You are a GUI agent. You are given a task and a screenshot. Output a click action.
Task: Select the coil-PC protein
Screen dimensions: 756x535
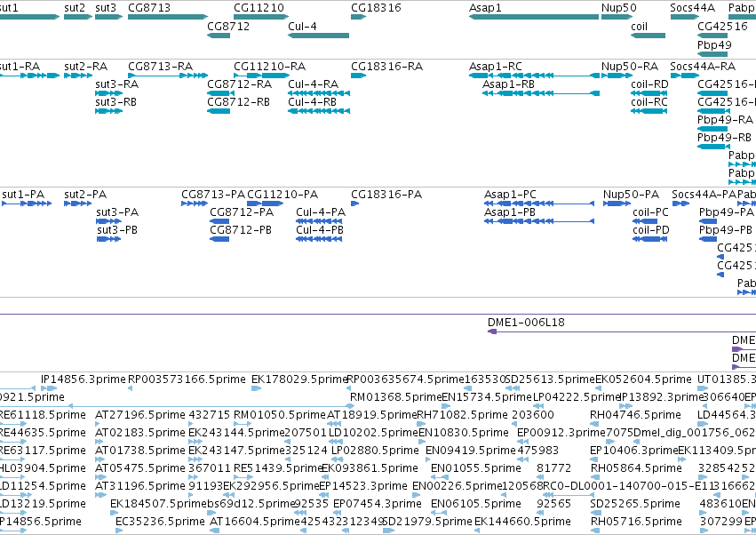[x=645, y=221]
